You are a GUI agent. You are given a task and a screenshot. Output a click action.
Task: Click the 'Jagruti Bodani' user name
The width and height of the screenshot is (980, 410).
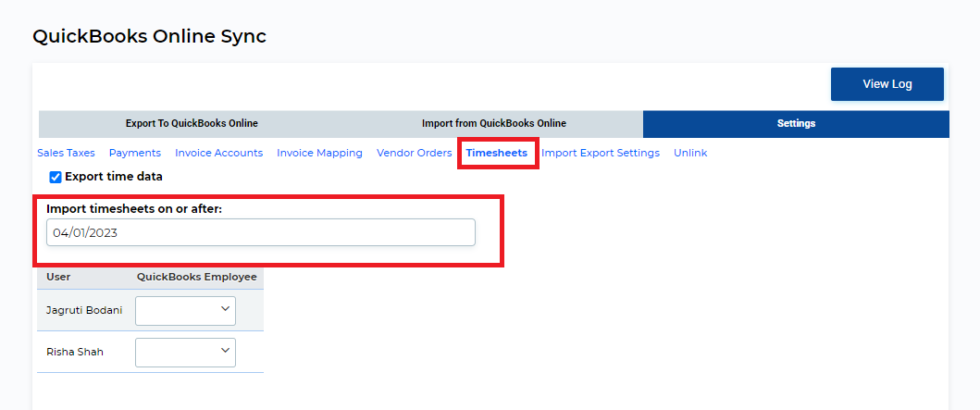pos(84,311)
